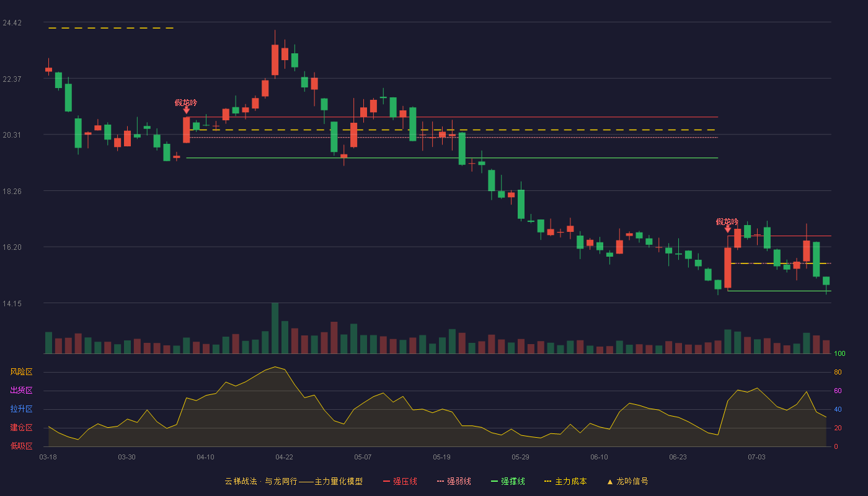Click the 06-23 date label
Image resolution: width=868 pixels, height=496 pixels.
pos(678,457)
